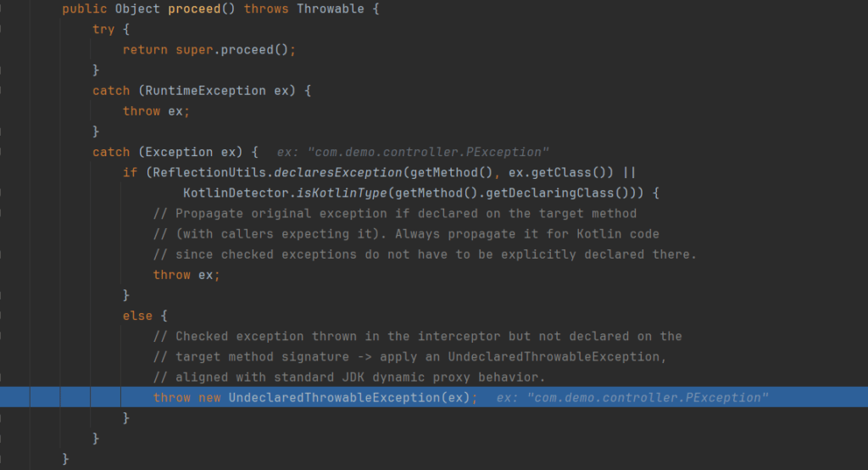Click the ReflectionUtils class reference
This screenshot has width=868, height=470.
coord(205,173)
